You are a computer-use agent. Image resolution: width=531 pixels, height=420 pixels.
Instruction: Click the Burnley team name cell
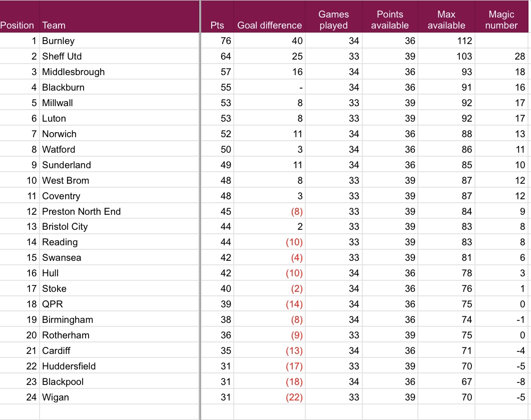(x=58, y=41)
